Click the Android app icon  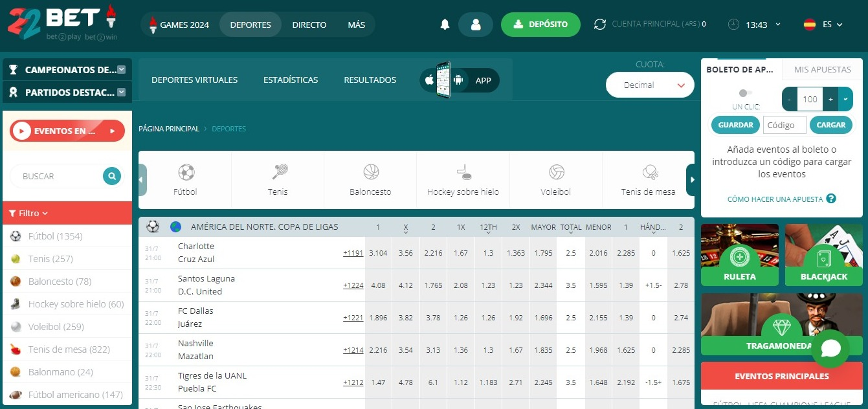[x=459, y=80]
